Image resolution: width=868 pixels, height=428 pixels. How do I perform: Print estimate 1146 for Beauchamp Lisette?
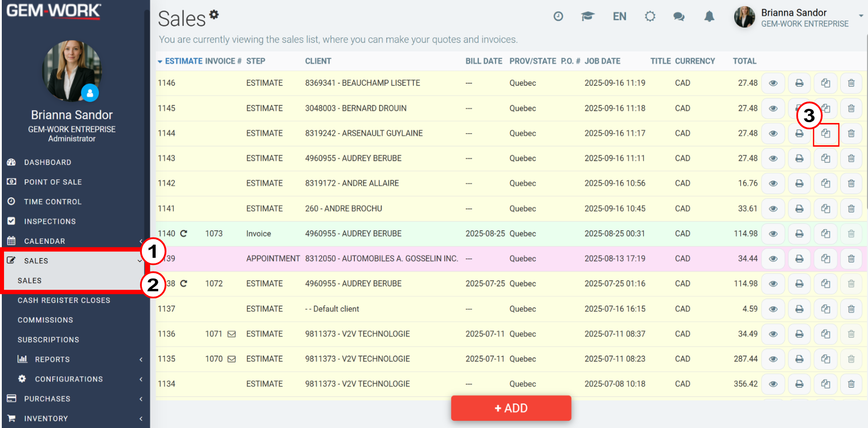click(x=799, y=83)
